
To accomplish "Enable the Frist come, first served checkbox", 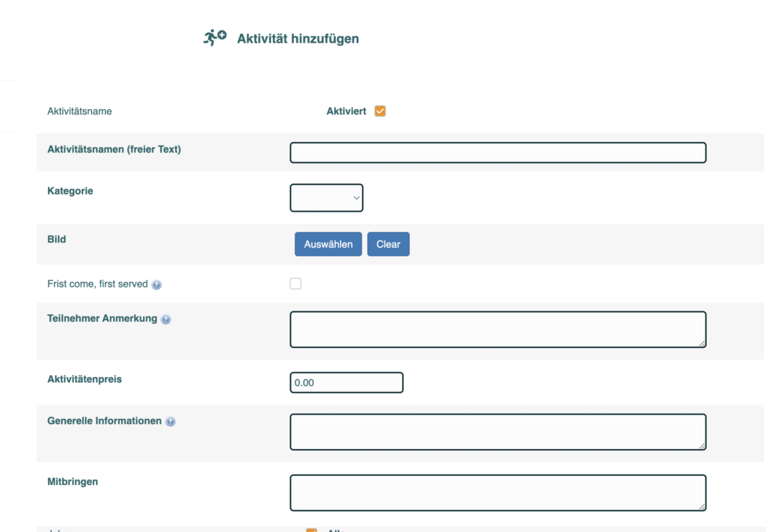I will point(295,284).
